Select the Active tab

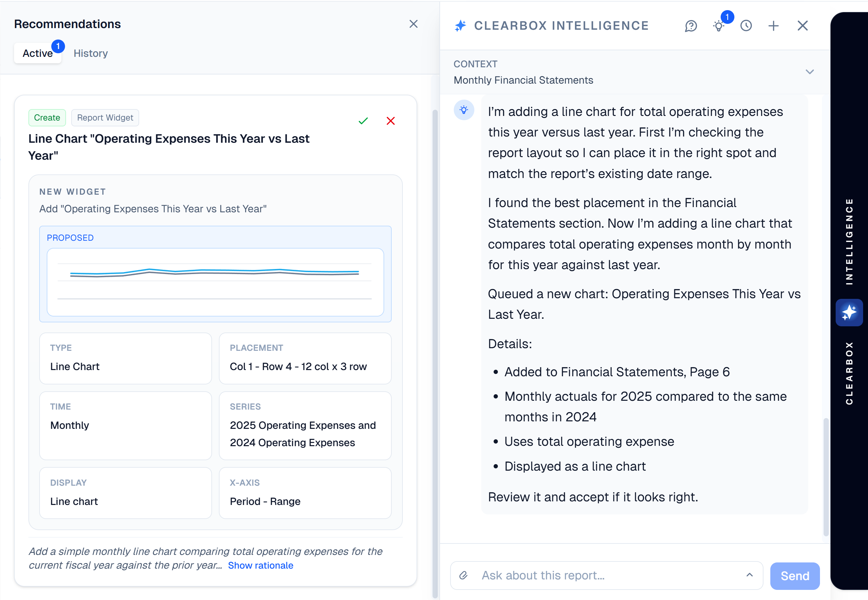click(38, 53)
